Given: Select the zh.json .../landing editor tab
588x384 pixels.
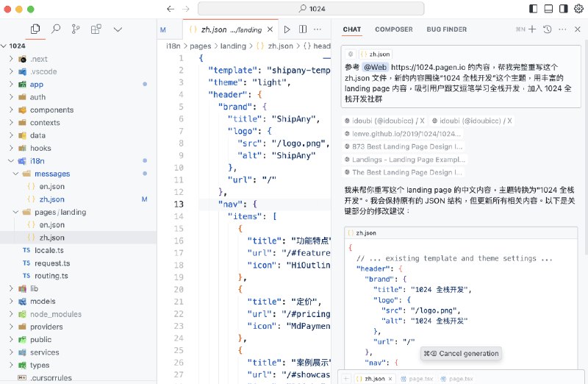Looking at the screenshot, I should tap(231, 29).
